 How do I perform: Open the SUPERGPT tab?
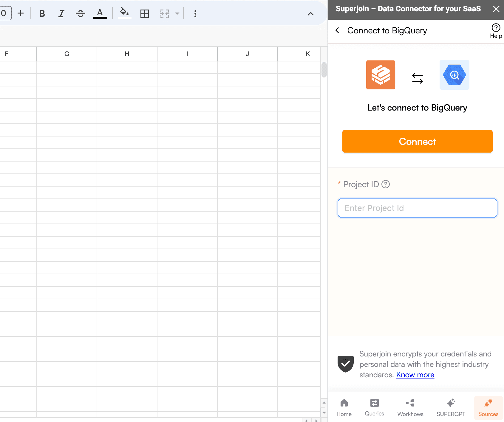tap(451, 408)
